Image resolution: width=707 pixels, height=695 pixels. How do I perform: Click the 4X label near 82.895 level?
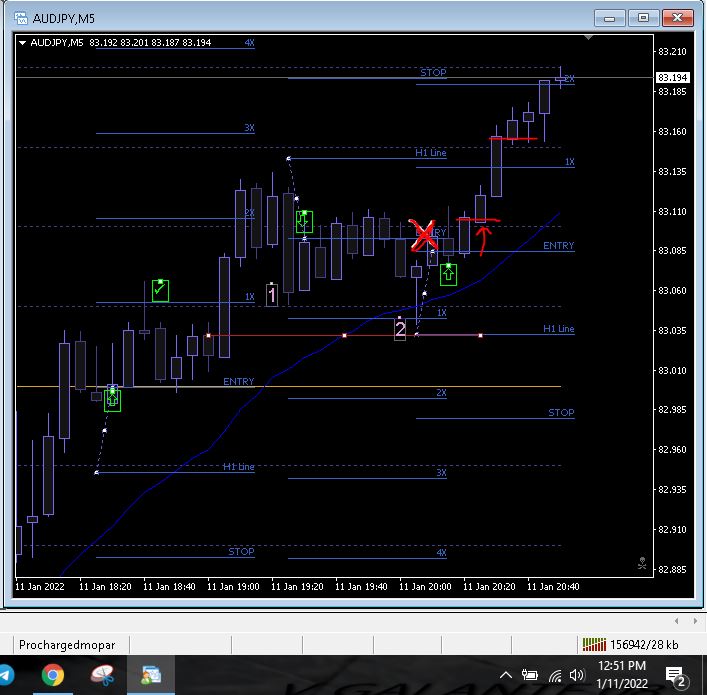tap(441, 553)
